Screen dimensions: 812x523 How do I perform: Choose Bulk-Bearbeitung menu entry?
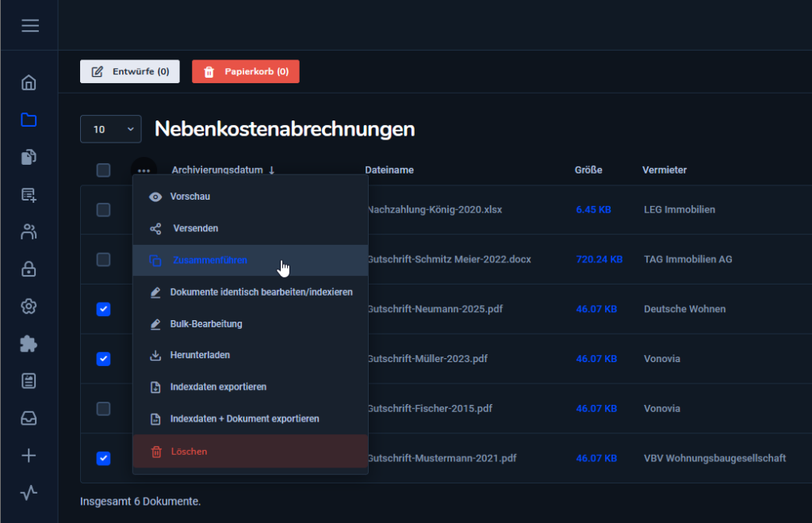pyautogui.click(x=251, y=324)
